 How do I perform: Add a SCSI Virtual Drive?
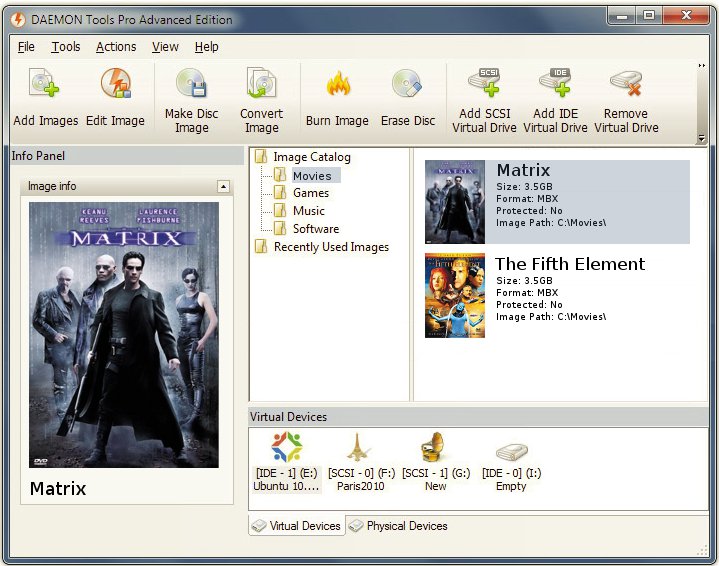(484, 86)
